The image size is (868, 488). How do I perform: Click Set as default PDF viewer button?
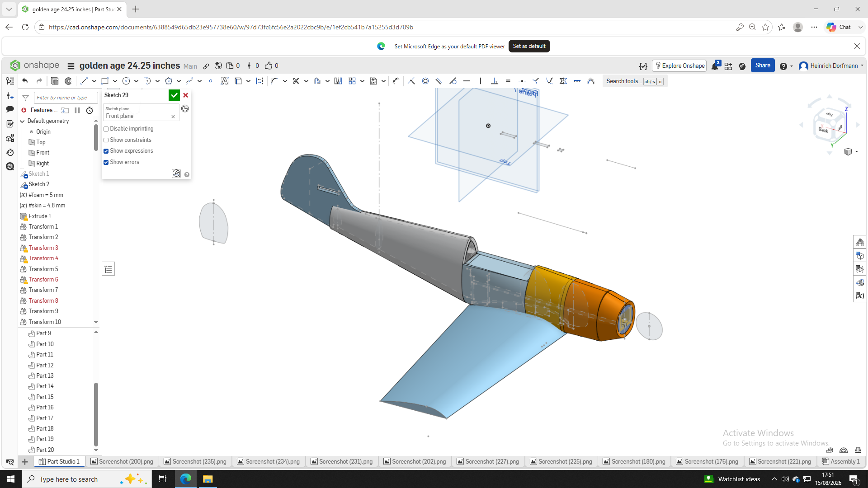(529, 46)
